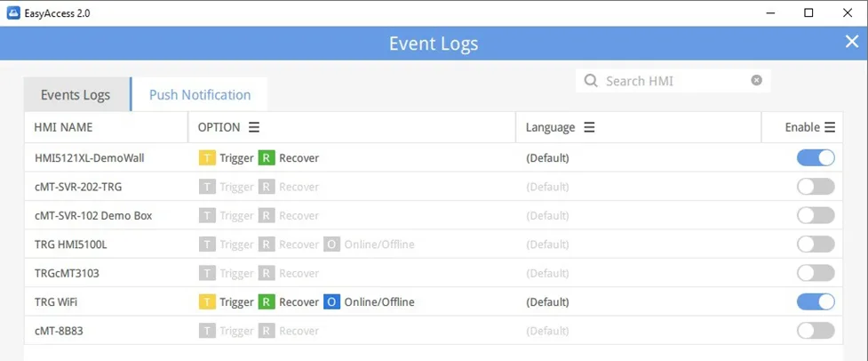This screenshot has height=361, width=868.
Task: Click the yellow Trigger icon for HMI5121XL-DemoWall
Action: [x=206, y=157]
